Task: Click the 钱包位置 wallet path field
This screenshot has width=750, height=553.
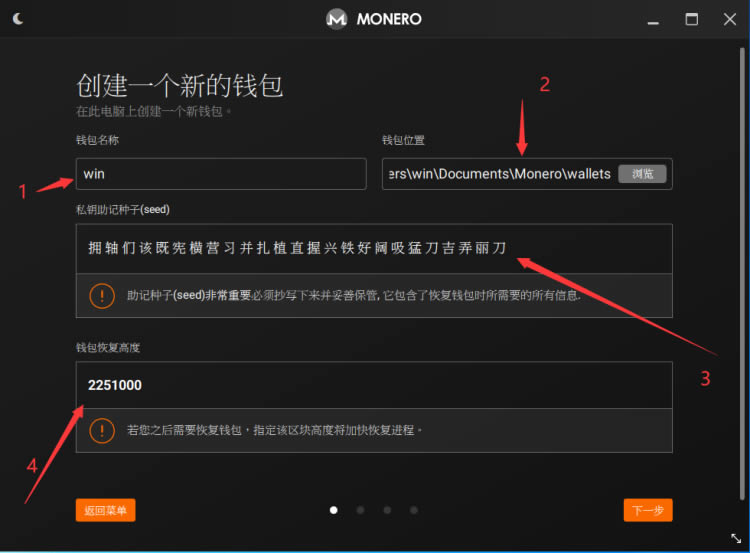Action: click(x=498, y=174)
